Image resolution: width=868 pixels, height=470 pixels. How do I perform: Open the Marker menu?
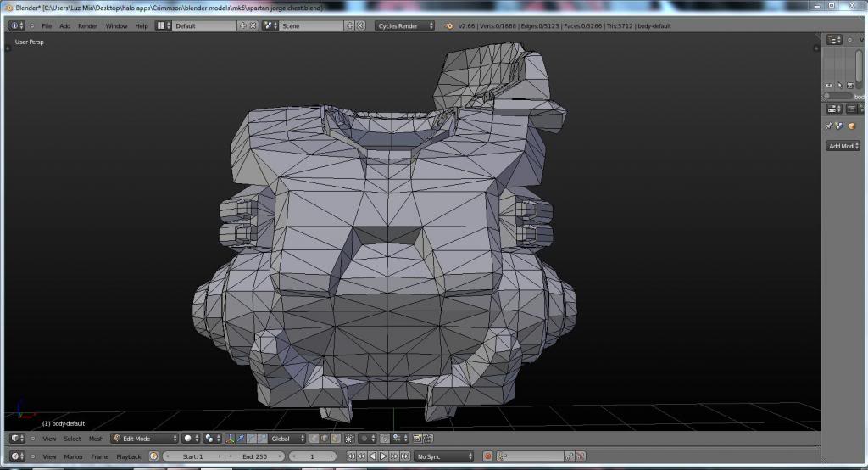(73, 456)
